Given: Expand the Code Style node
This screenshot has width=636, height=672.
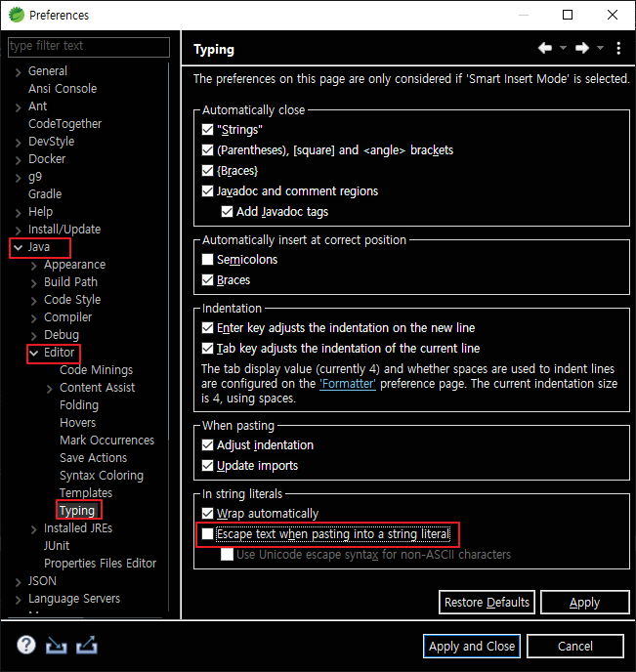Looking at the screenshot, I should [34, 301].
